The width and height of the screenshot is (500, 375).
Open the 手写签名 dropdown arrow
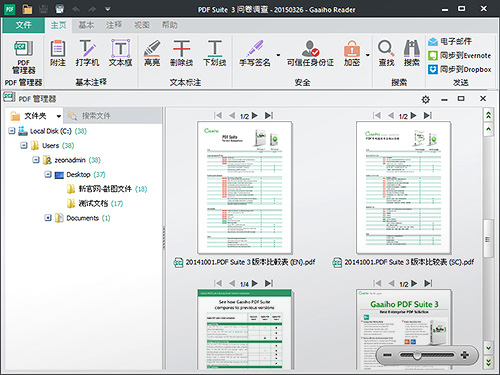[x=278, y=55]
